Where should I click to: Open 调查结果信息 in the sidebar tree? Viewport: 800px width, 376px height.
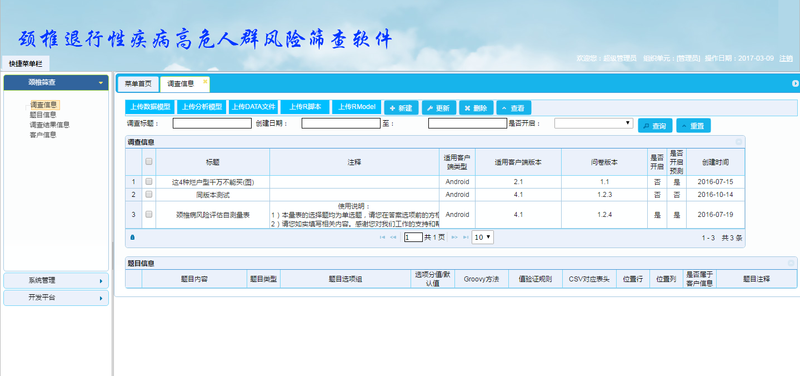tap(49, 124)
